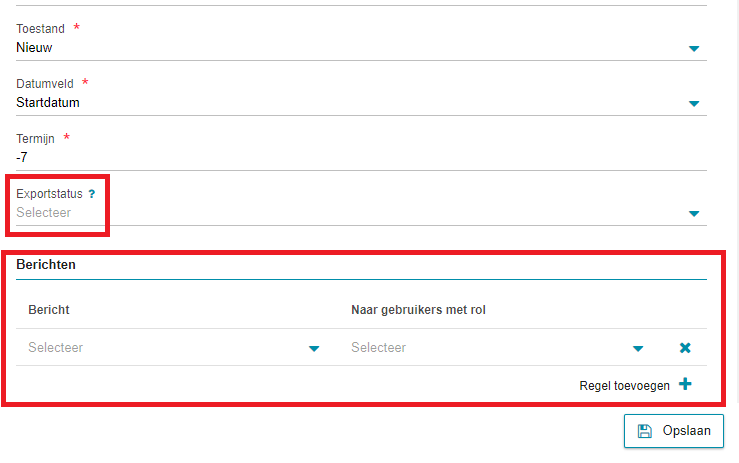Remove the message row with the X icon

coord(685,348)
